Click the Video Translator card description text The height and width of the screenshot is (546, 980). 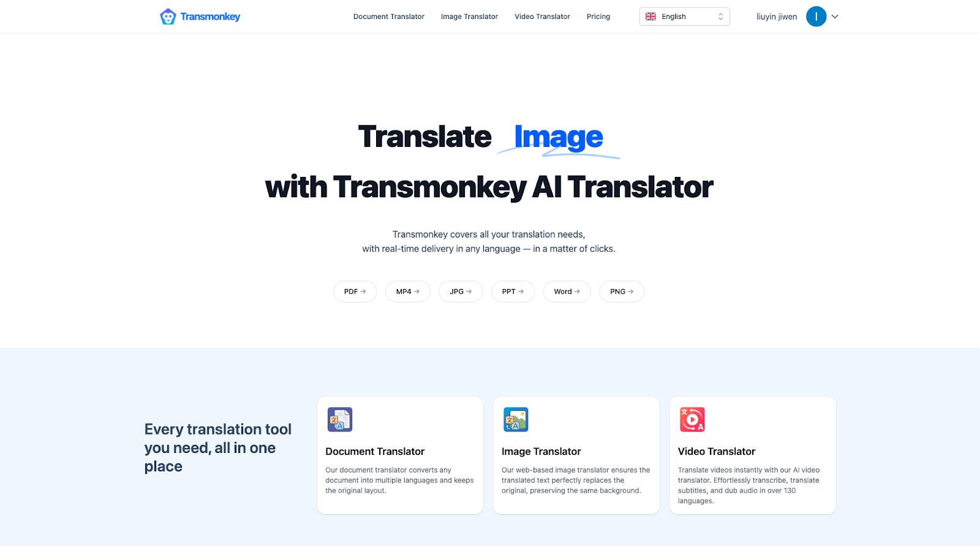pos(748,485)
